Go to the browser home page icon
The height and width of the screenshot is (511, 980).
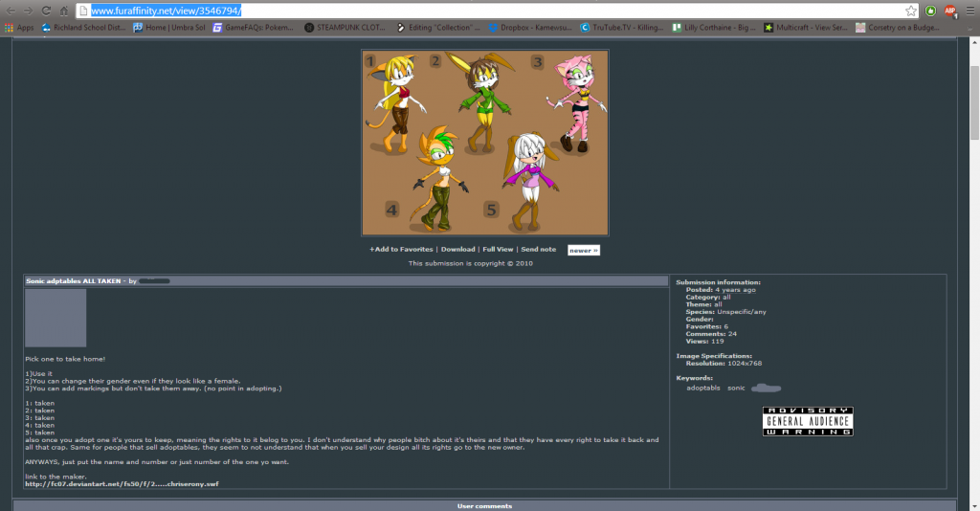63,11
